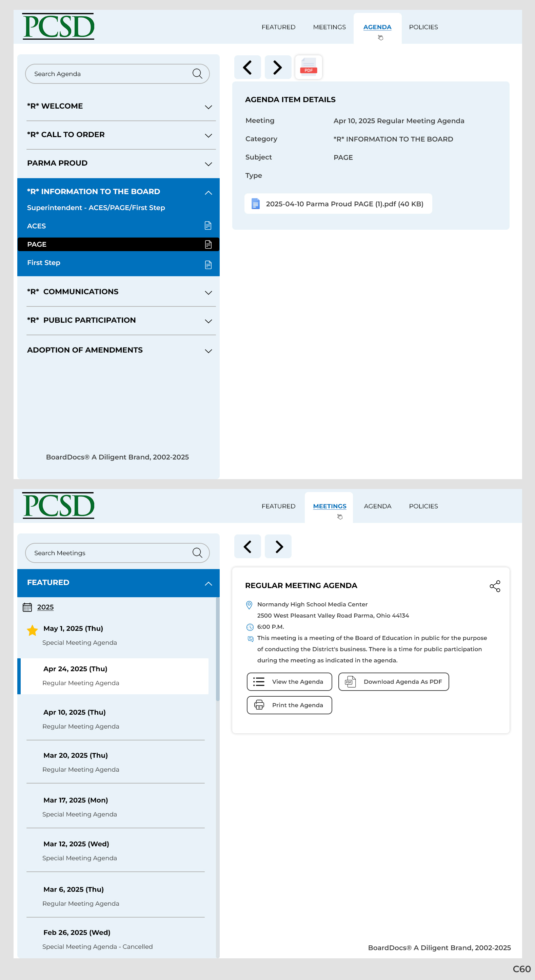The image size is (535, 980).
Task: Open FEATURED tab on the Agenda view
Action: click(x=278, y=27)
